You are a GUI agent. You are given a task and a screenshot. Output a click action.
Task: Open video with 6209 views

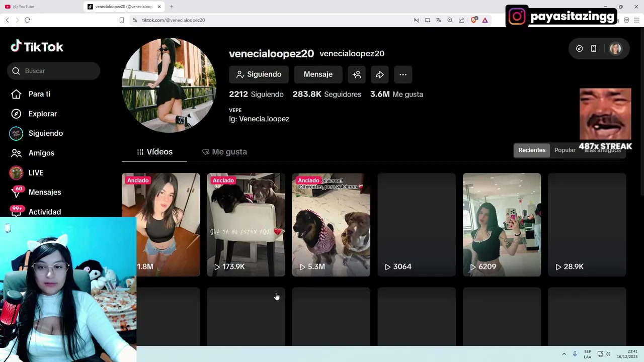tap(502, 225)
